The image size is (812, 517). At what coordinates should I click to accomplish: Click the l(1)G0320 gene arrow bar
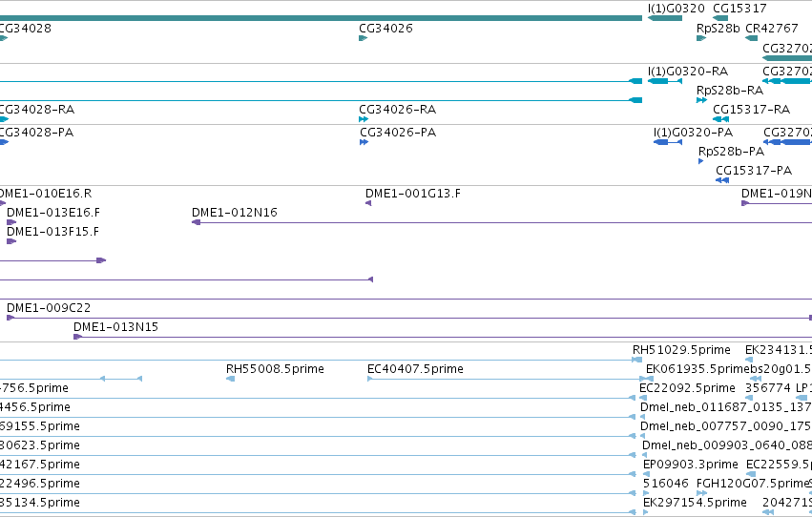pyautogui.click(x=665, y=19)
